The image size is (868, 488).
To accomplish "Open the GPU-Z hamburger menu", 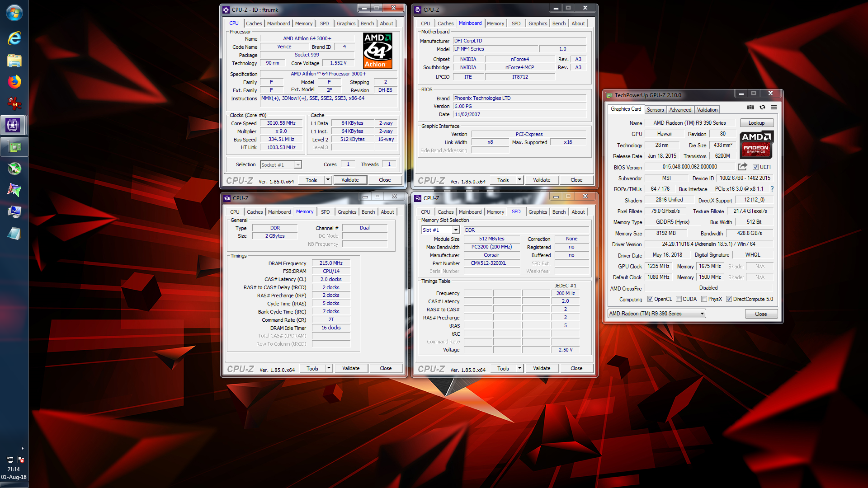I will click(x=774, y=108).
